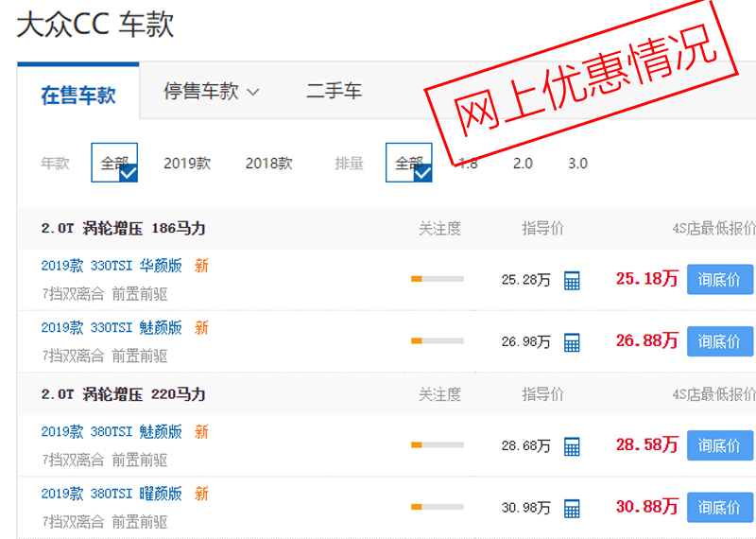Screen dimensions: 756x539
Task: Click the 30.88万 lowest price
Action: pos(646,507)
